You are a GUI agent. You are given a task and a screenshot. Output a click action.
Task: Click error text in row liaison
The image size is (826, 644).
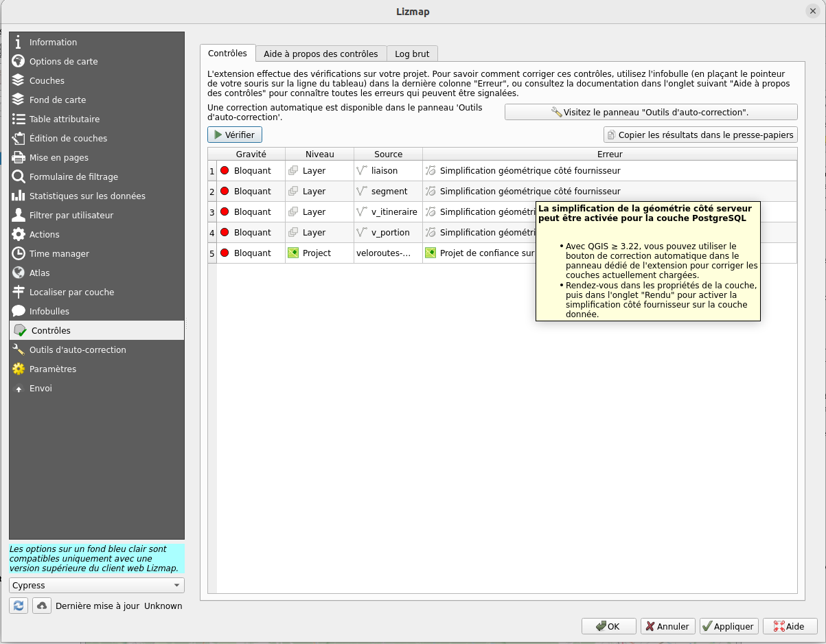(x=530, y=171)
